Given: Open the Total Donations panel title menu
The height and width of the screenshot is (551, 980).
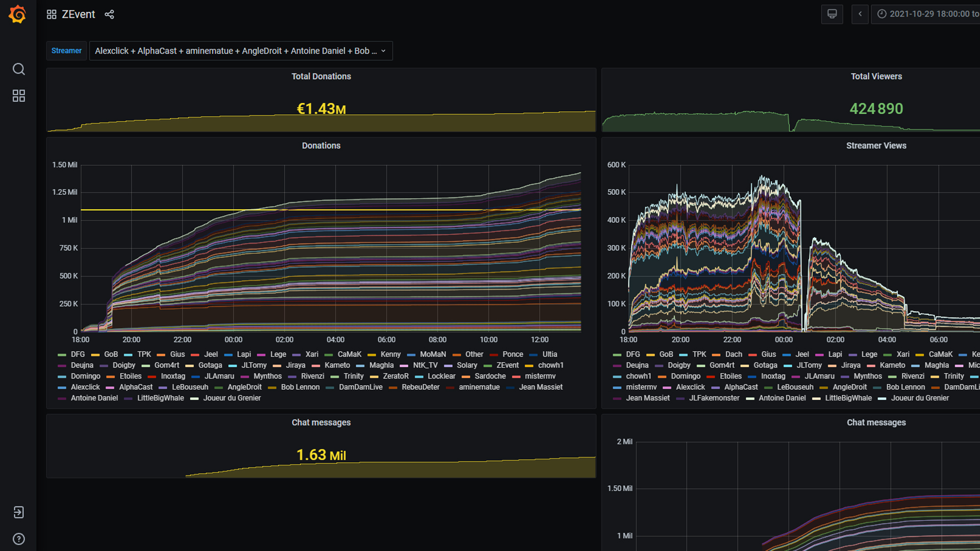Looking at the screenshot, I should click(x=321, y=77).
